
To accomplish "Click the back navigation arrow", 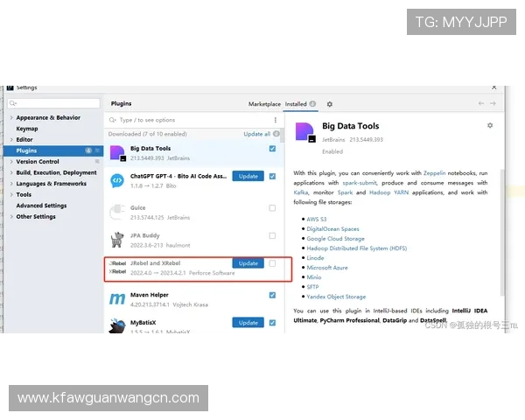I will tap(481, 103).
